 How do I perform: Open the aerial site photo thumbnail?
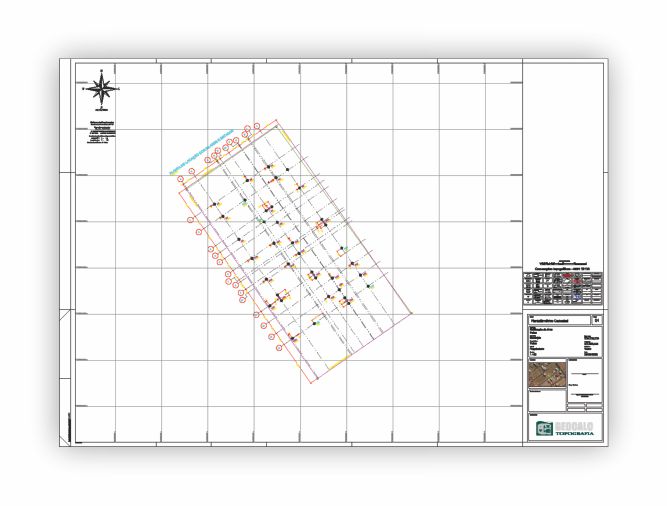point(545,376)
